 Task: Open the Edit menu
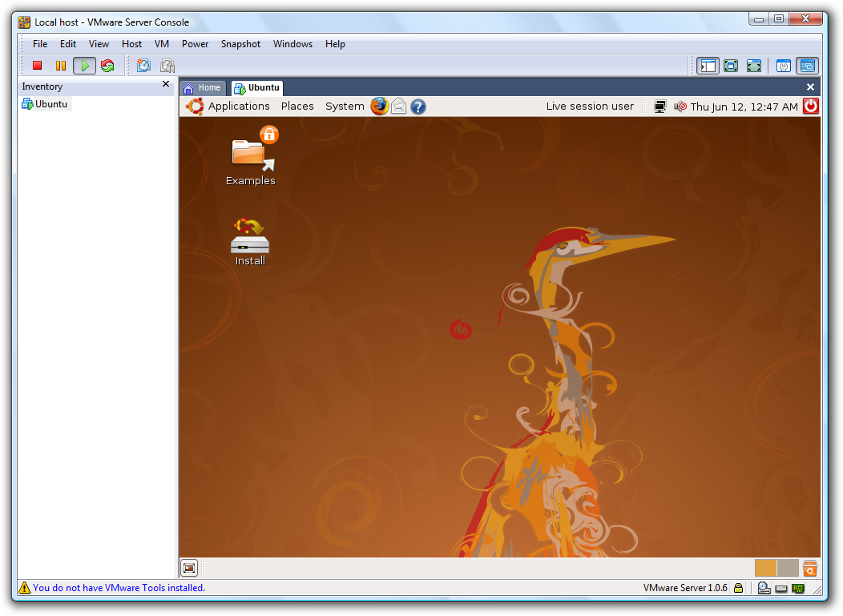pos(68,44)
